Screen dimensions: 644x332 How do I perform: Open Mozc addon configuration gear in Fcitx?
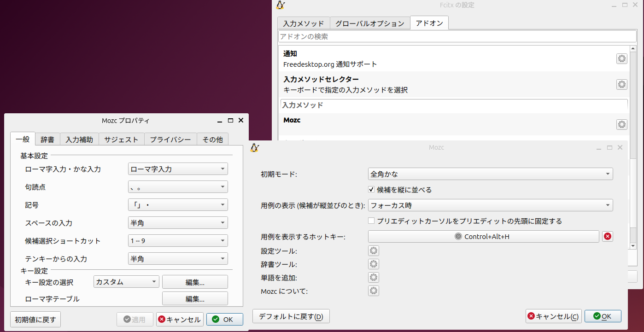coord(622,124)
